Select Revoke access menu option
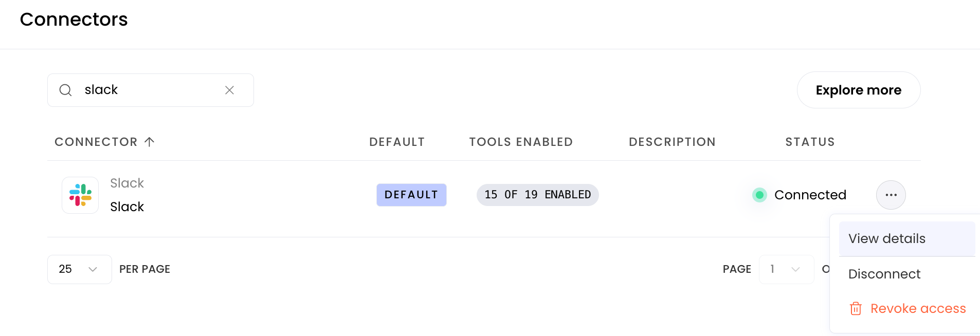980x336 pixels. 907,308
